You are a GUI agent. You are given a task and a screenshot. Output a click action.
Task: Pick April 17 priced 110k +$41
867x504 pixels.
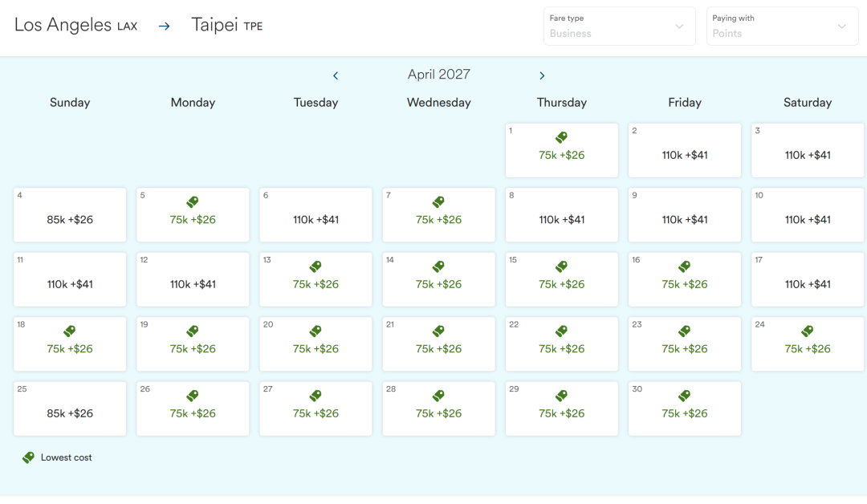click(808, 279)
